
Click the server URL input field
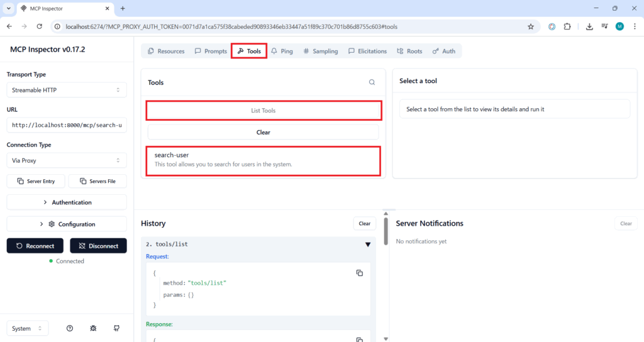pos(67,125)
